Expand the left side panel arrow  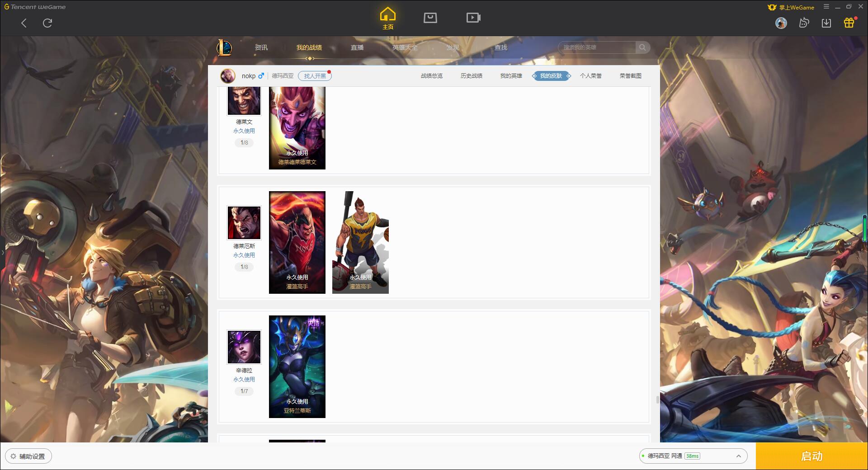pos(2,252)
